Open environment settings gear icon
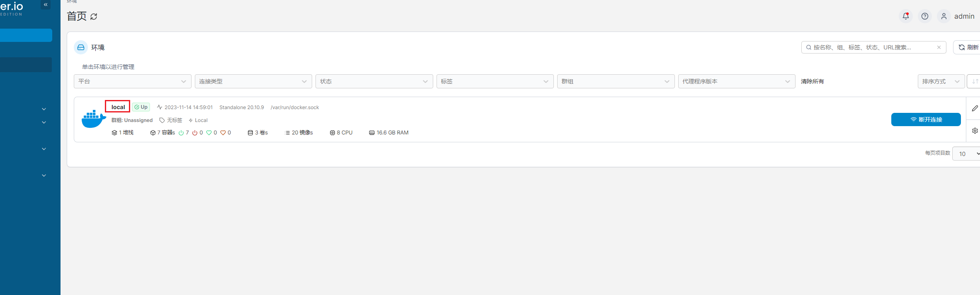This screenshot has height=295, width=980. 975,131
